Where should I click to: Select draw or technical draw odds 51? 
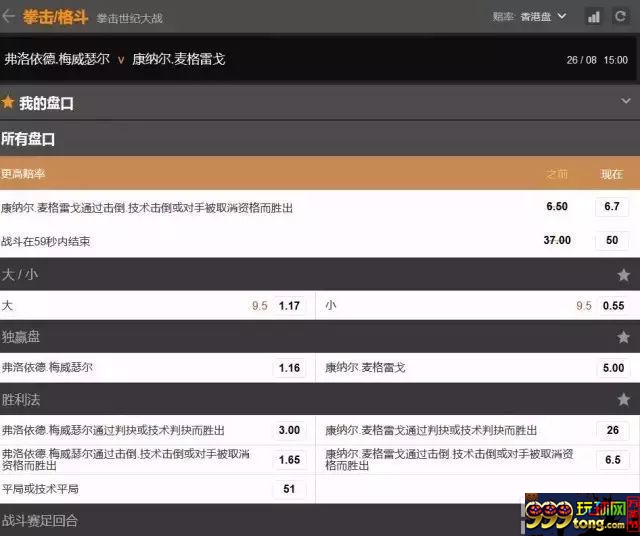pyautogui.click(x=289, y=489)
